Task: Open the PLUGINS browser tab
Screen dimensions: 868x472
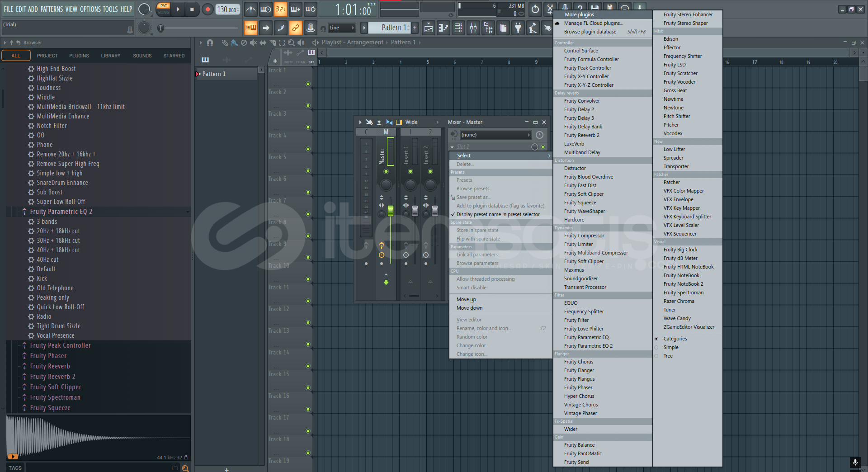Action: (79, 56)
